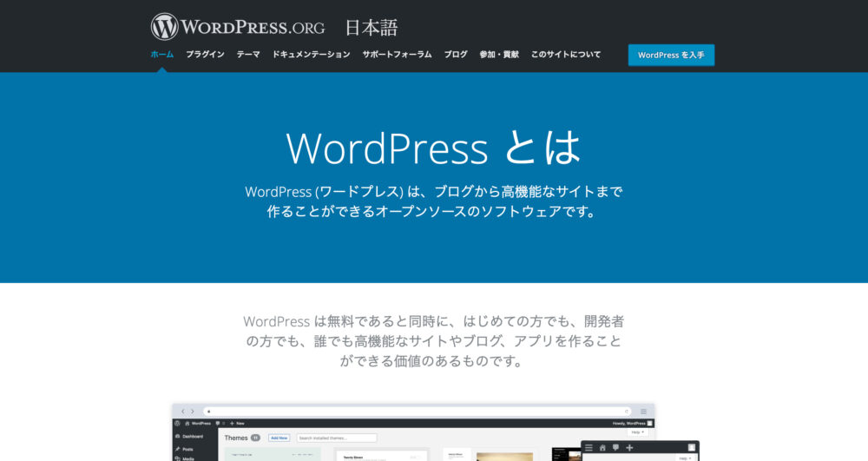Click text line ができる価値のあるものです。
This screenshot has width=868, height=461.
tap(433, 361)
